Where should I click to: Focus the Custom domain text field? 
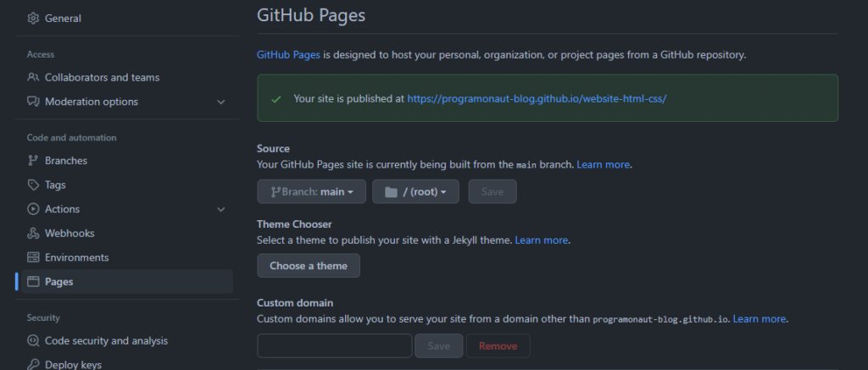pyautogui.click(x=334, y=345)
